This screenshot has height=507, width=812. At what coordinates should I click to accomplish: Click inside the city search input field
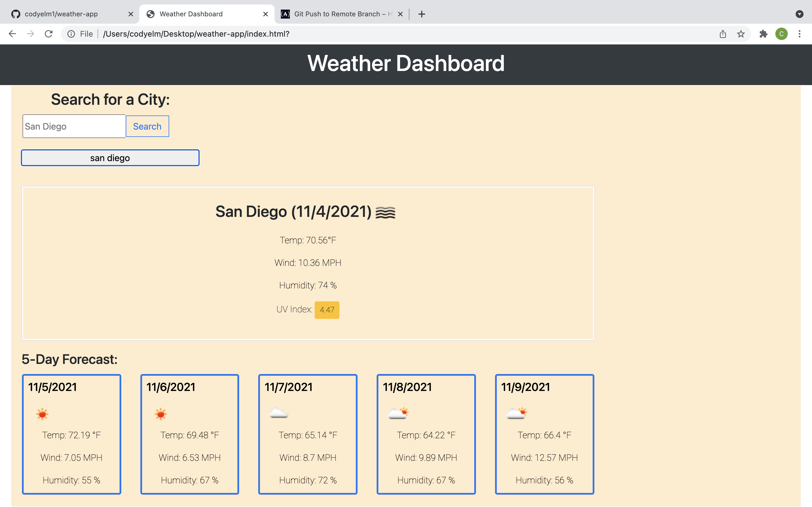click(74, 126)
